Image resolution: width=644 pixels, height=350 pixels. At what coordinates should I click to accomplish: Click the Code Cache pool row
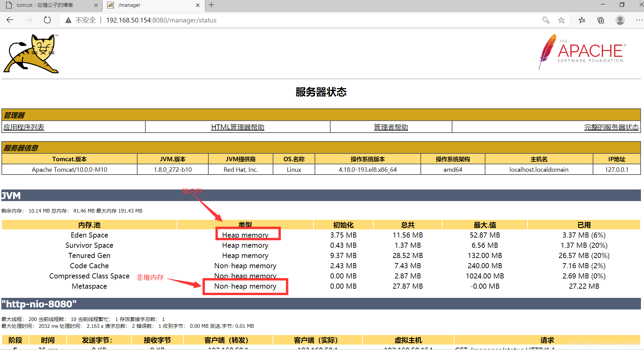(321, 265)
